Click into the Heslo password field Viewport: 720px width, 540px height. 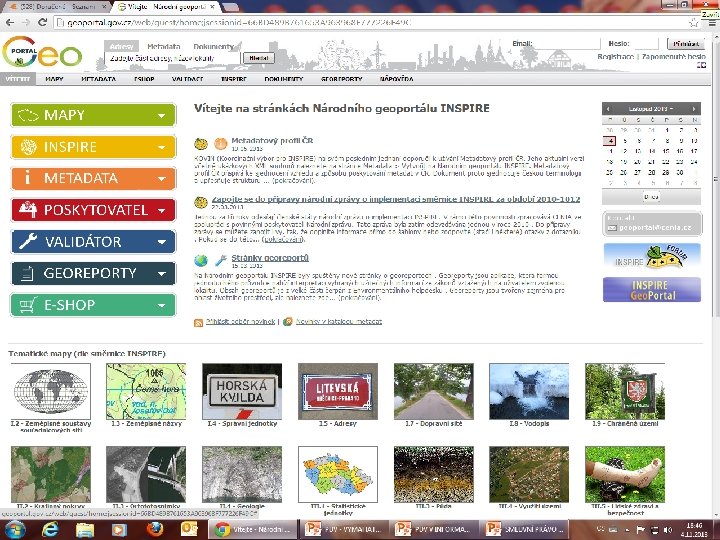[x=646, y=44]
